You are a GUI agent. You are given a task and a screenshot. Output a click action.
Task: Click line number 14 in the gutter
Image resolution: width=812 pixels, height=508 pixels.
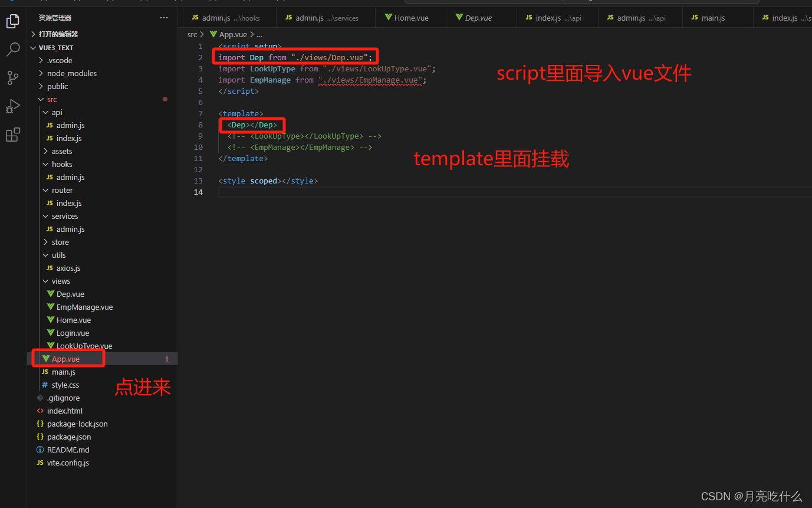pyautogui.click(x=199, y=192)
